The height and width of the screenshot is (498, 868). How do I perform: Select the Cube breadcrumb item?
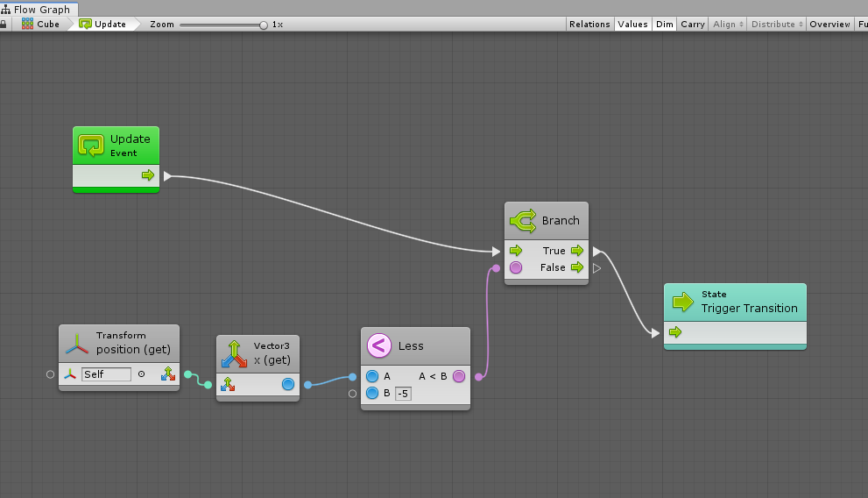coord(41,25)
